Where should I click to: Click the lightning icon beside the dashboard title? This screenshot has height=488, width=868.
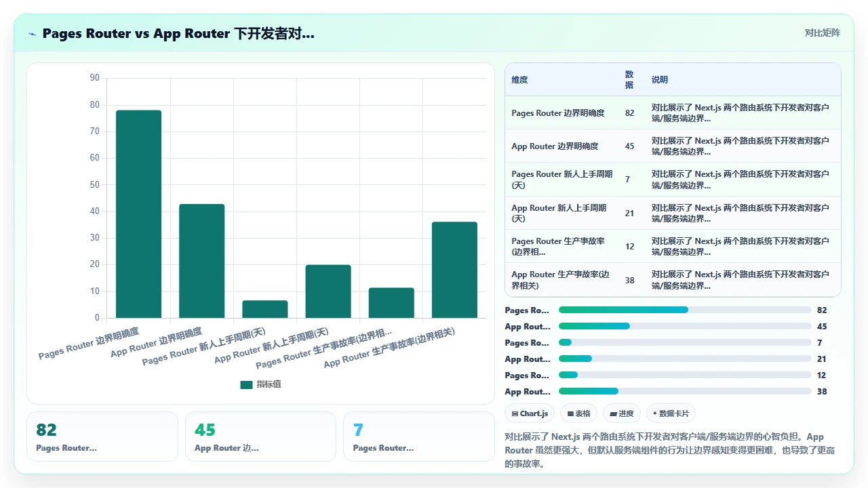33,34
